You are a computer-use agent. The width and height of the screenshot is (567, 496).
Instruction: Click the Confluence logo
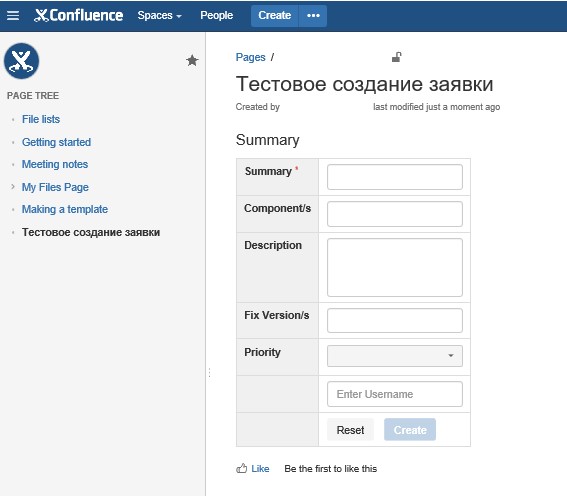(x=78, y=16)
